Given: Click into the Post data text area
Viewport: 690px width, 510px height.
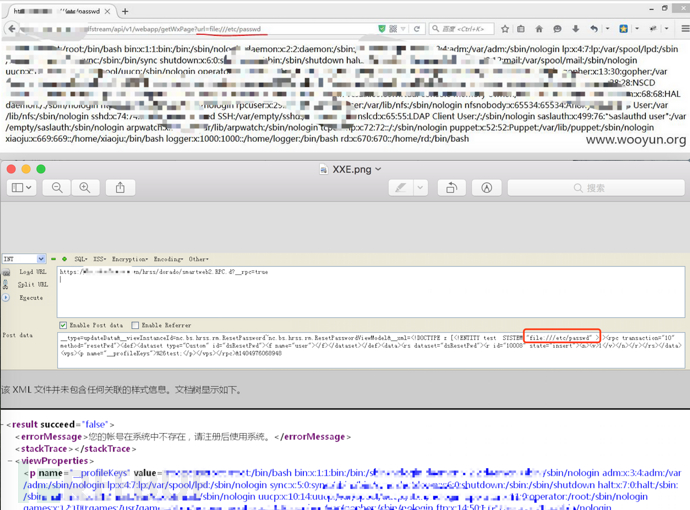Looking at the screenshot, I should pos(371,350).
